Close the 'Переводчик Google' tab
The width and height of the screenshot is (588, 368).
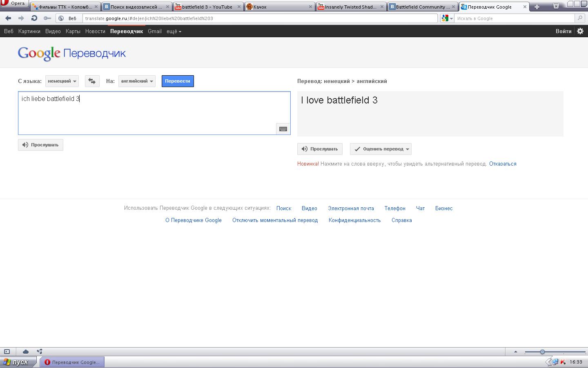pyautogui.click(x=525, y=7)
